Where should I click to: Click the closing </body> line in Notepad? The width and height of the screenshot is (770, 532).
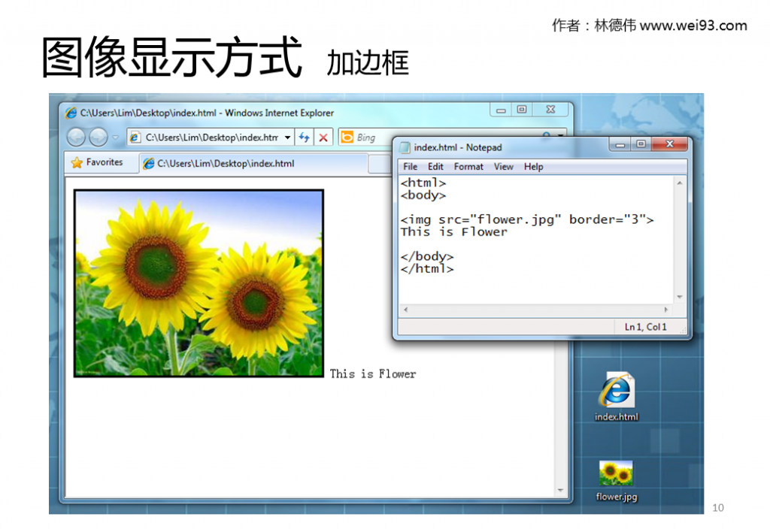click(x=427, y=256)
